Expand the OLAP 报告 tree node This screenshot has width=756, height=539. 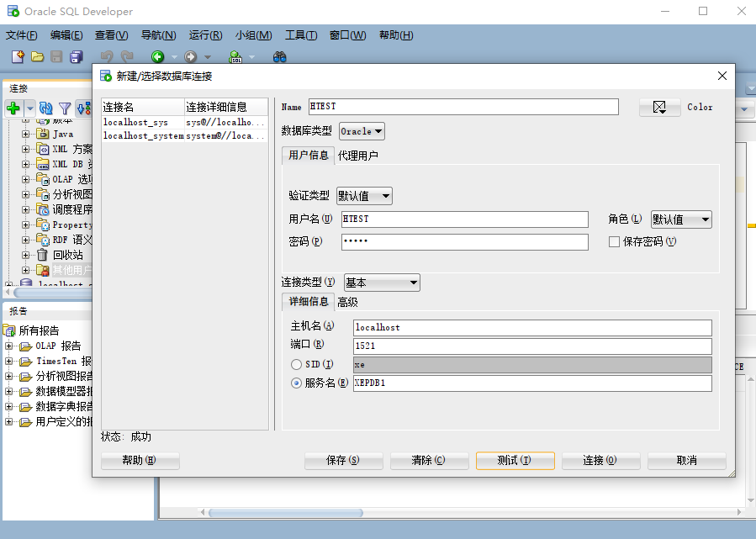[x=8, y=346]
